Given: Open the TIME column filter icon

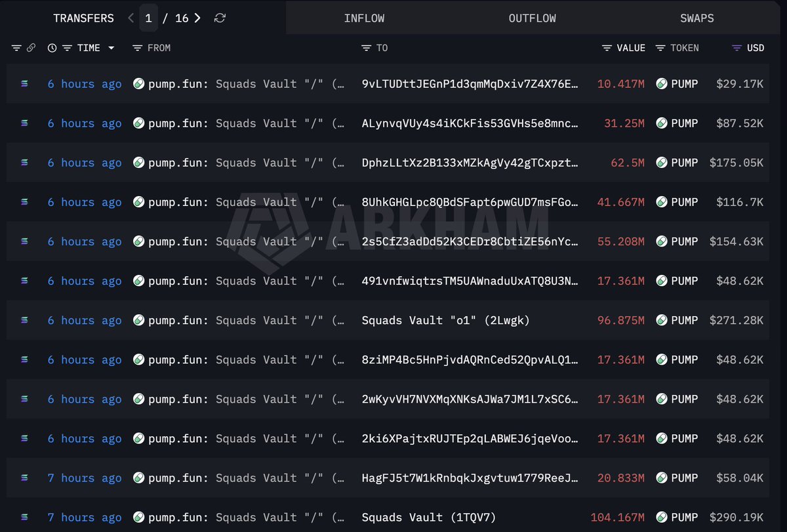Looking at the screenshot, I should click(66, 48).
